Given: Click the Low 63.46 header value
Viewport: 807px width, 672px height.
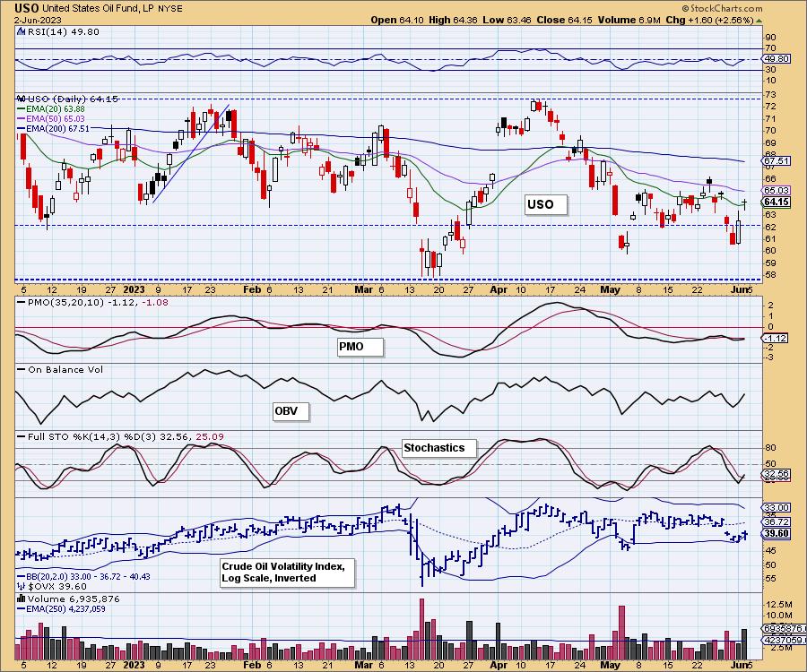Looking at the screenshot, I should (507, 20).
